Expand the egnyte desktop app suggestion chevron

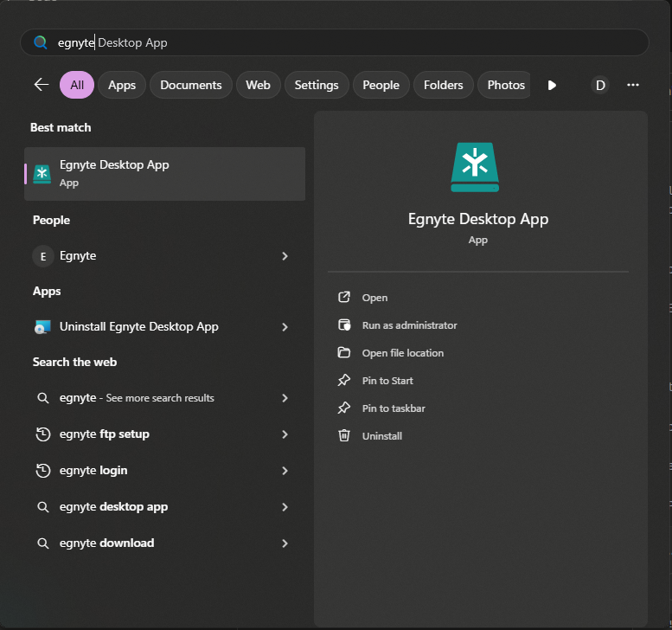tap(285, 507)
